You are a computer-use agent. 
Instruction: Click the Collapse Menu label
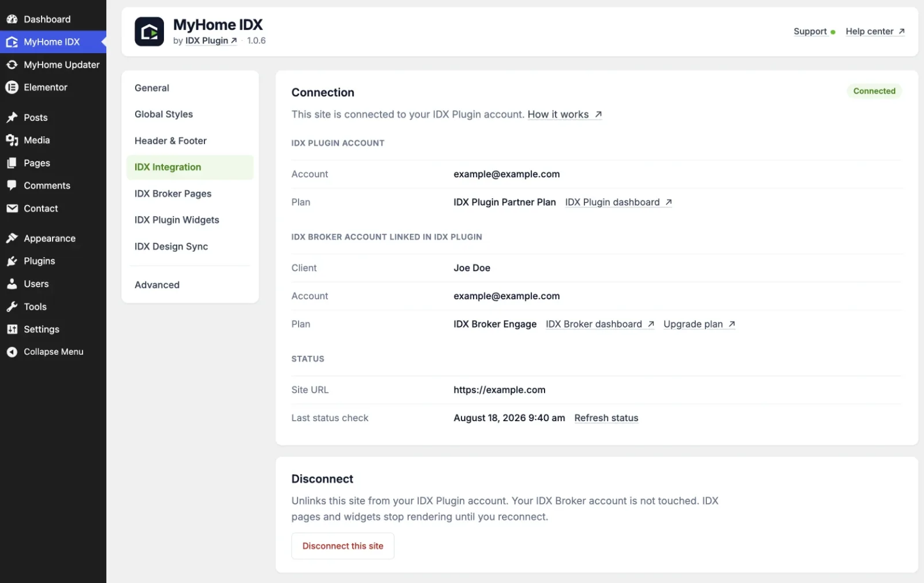click(54, 352)
